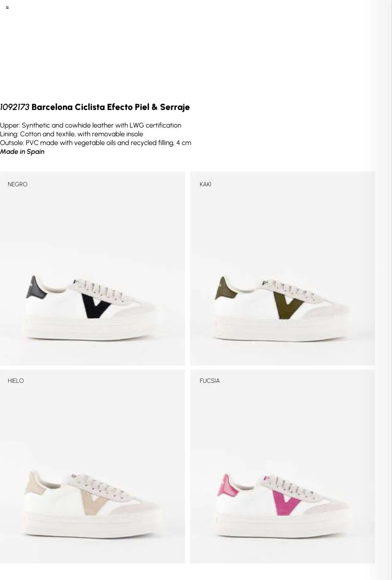Click the Upper material description line
This screenshot has height=580, width=392.
click(91, 125)
